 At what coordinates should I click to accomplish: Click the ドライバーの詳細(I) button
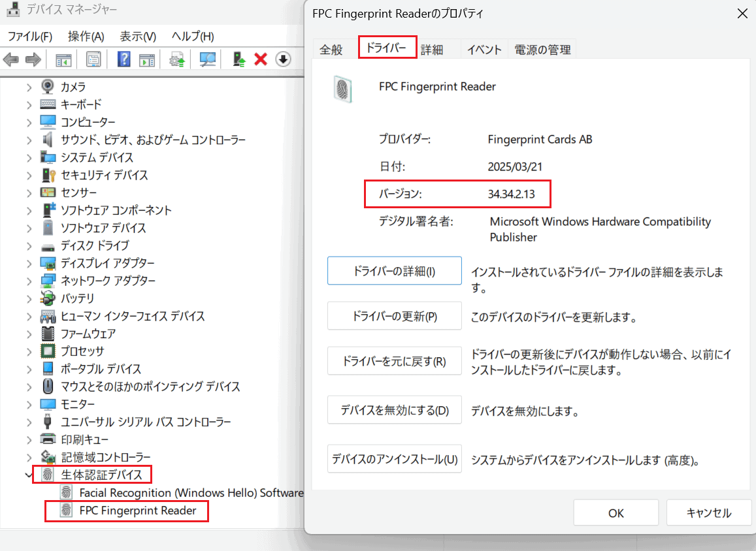coord(395,271)
